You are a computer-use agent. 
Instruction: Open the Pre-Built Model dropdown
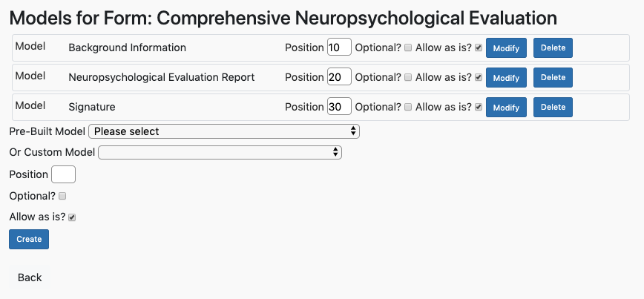pos(224,131)
